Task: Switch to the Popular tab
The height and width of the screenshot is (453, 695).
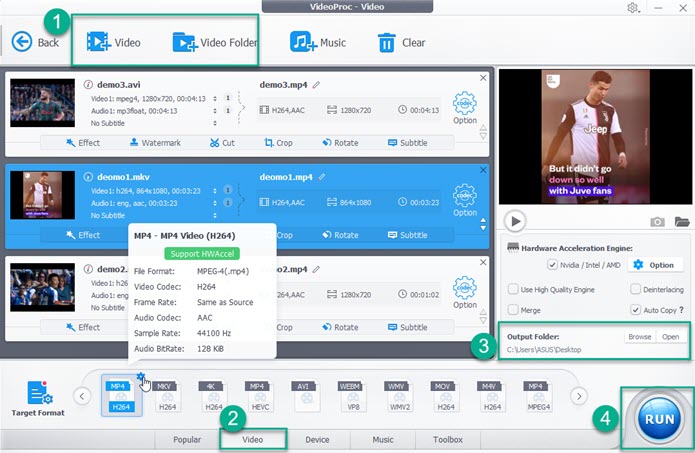Action: point(187,440)
